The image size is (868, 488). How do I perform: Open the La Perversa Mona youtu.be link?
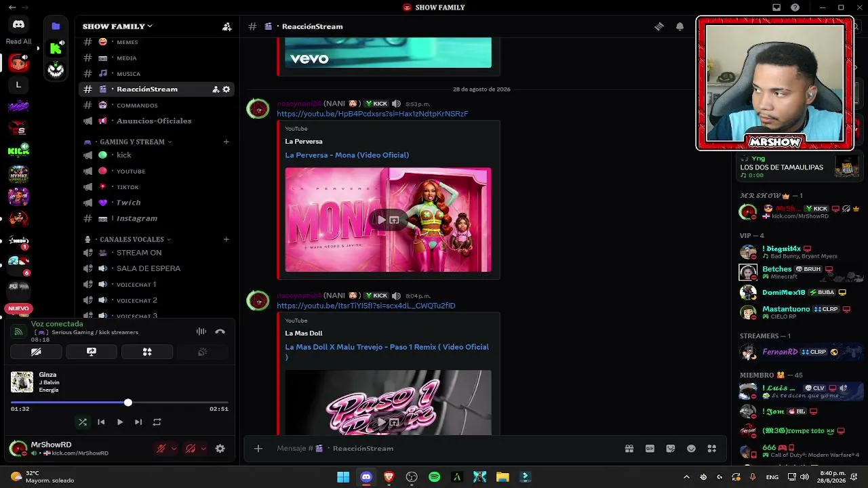372,114
